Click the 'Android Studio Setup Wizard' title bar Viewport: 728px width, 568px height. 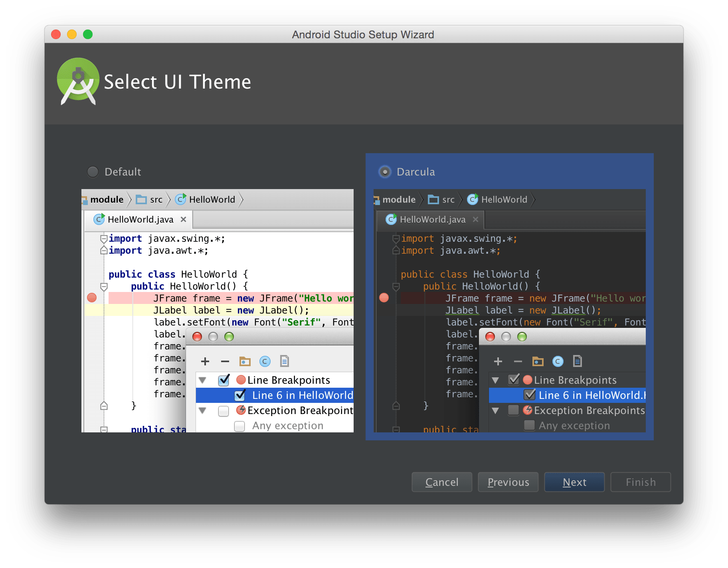click(x=363, y=35)
